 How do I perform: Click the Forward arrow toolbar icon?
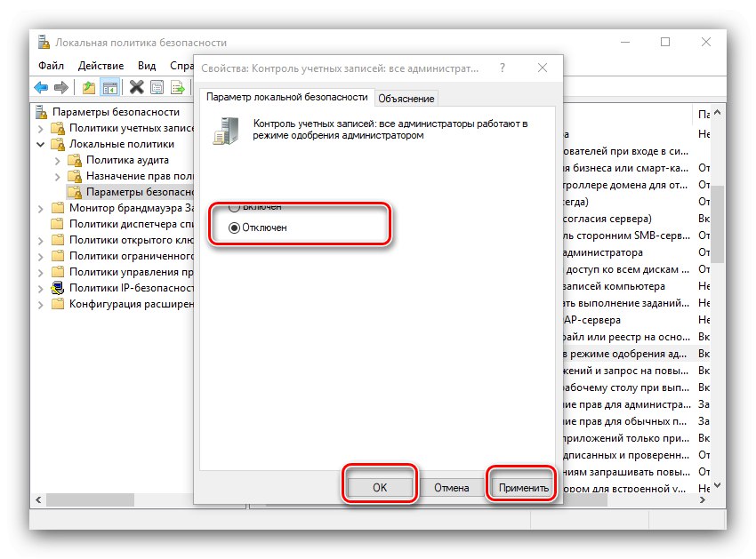click(61, 87)
